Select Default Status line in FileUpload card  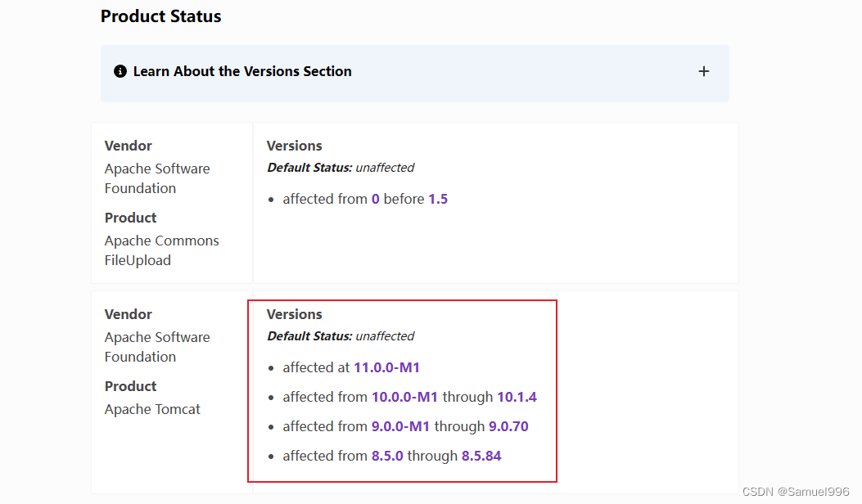(341, 168)
